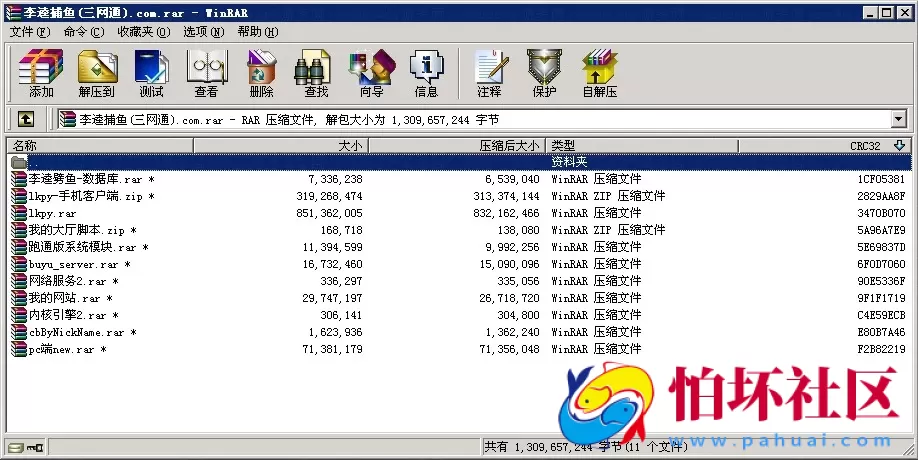Click the drive icon in status bar
The width and height of the screenshot is (918, 460).
(16, 448)
